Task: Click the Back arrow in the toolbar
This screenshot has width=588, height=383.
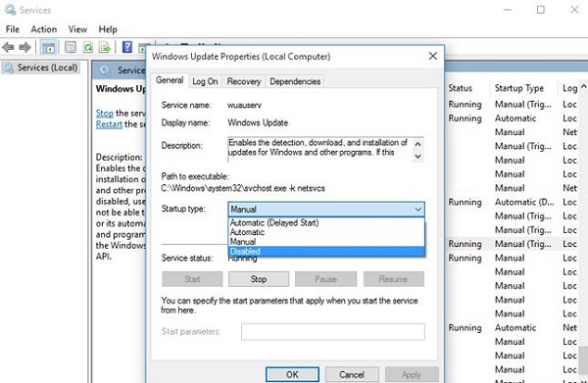Action: click(8, 47)
